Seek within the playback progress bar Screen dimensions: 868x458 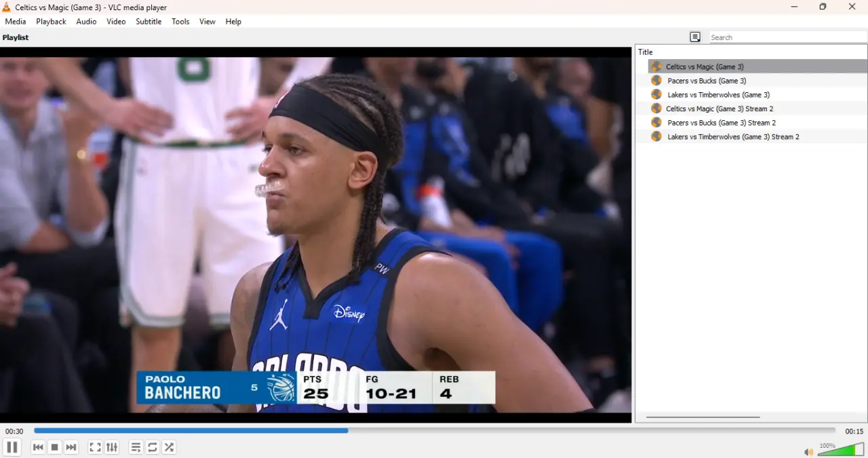click(435, 430)
